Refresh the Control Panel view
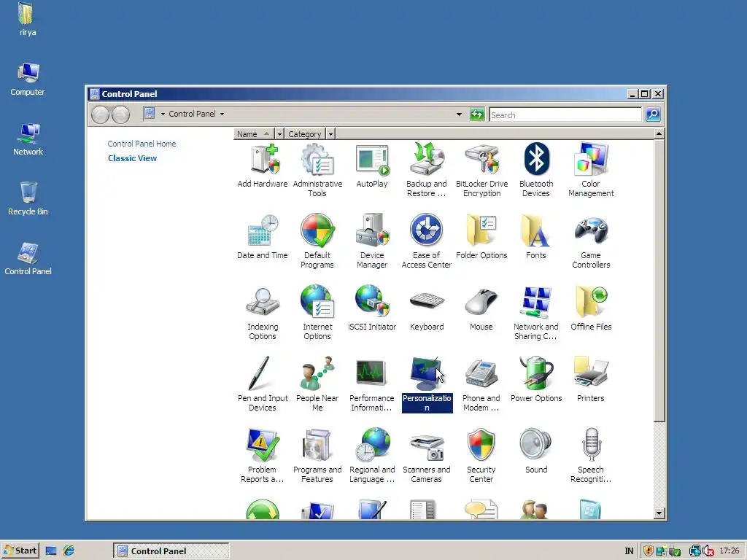The height and width of the screenshot is (560, 747). tap(477, 114)
